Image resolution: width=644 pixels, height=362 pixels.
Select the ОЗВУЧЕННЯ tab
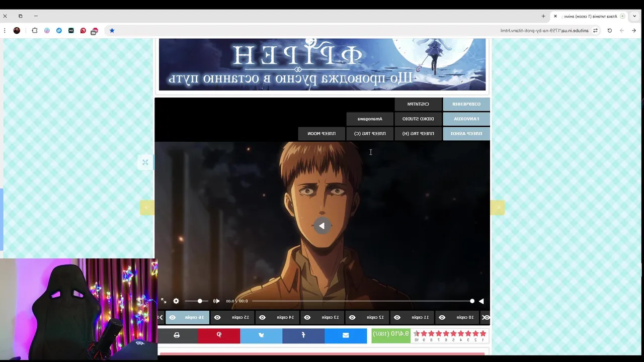coord(466,104)
